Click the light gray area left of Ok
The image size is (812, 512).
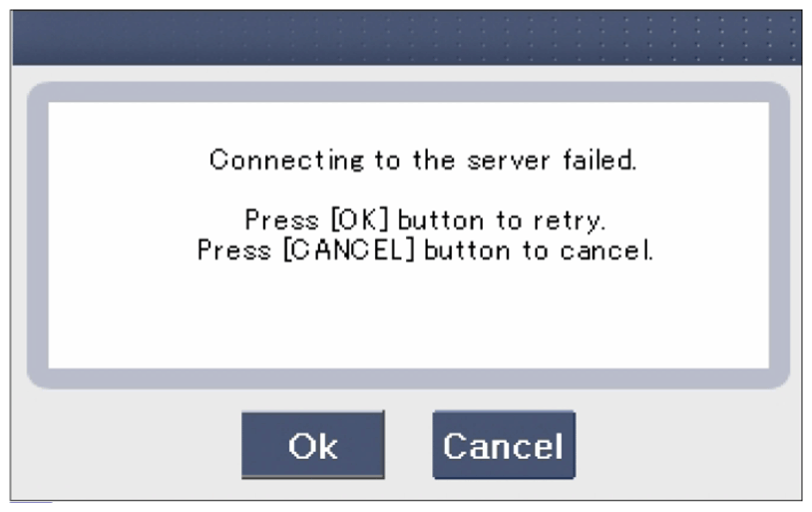pyautogui.click(x=127, y=445)
